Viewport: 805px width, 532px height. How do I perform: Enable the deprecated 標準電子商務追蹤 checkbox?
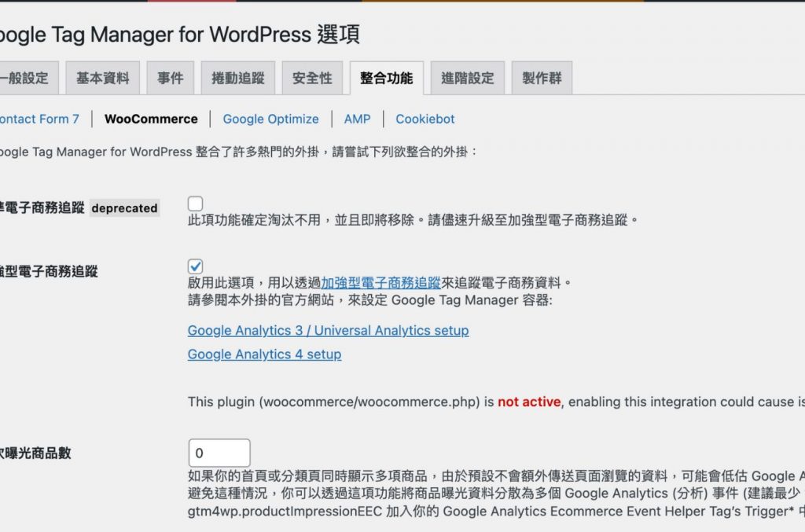click(195, 204)
